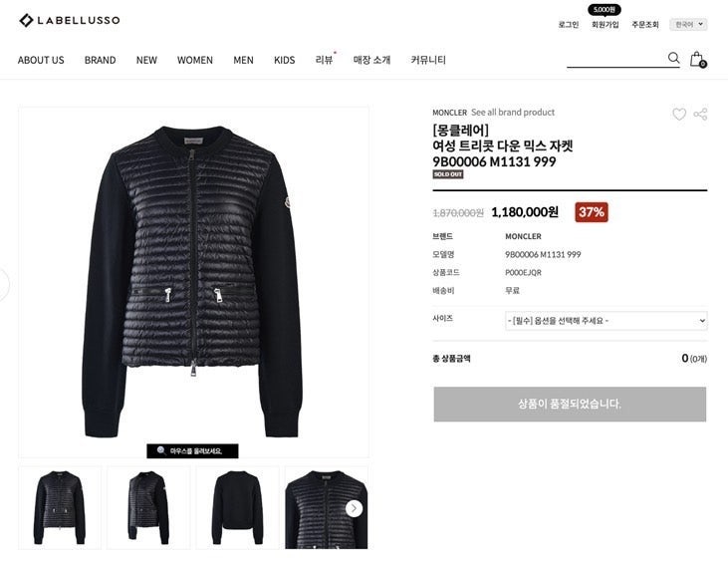Open the 한국어 language dropdown
Screen dimensions: 728x563
coord(688,24)
